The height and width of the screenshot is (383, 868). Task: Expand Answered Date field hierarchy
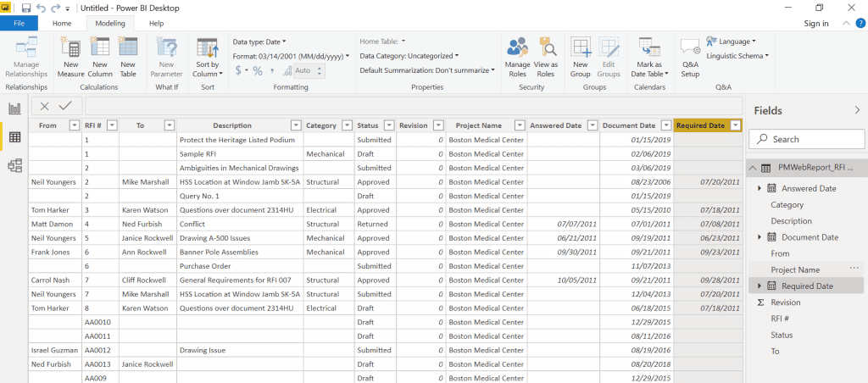(759, 189)
